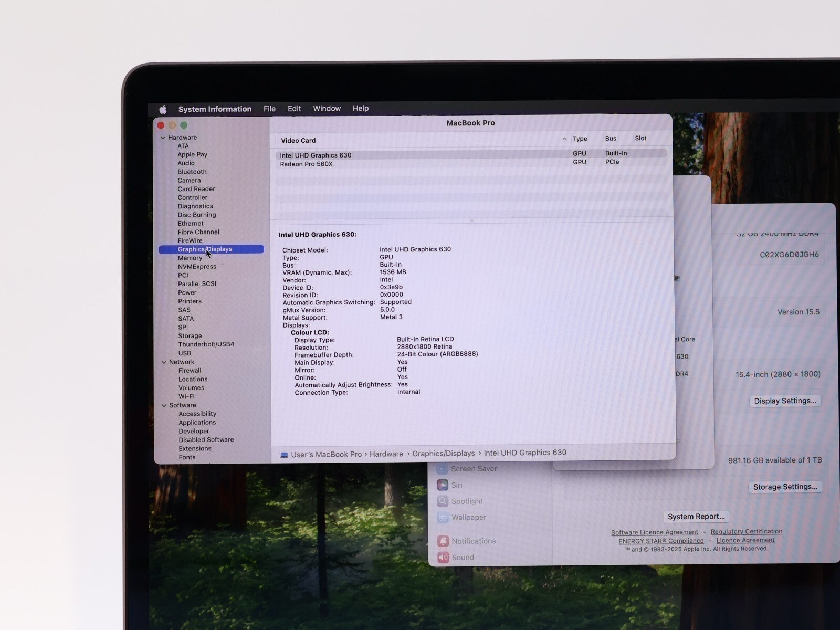
Task: Open the Window menu
Action: (x=327, y=108)
